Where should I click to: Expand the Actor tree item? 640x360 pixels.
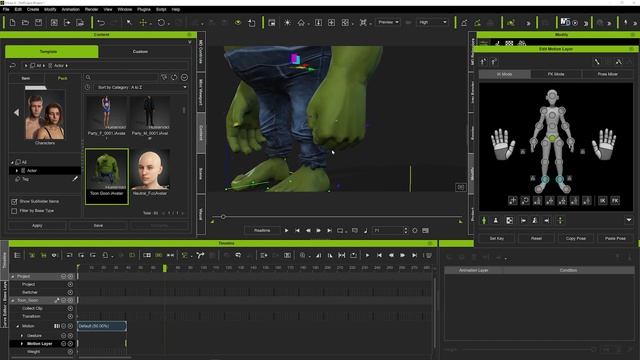coord(17,171)
